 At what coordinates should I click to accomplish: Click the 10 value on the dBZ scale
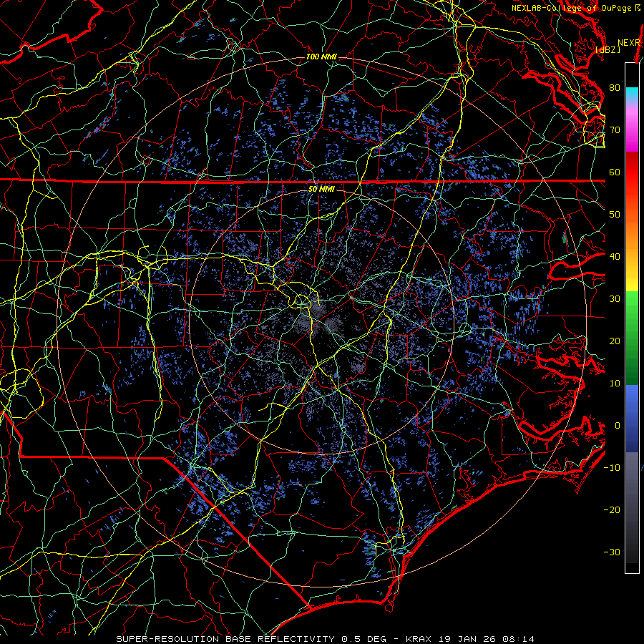[615, 384]
